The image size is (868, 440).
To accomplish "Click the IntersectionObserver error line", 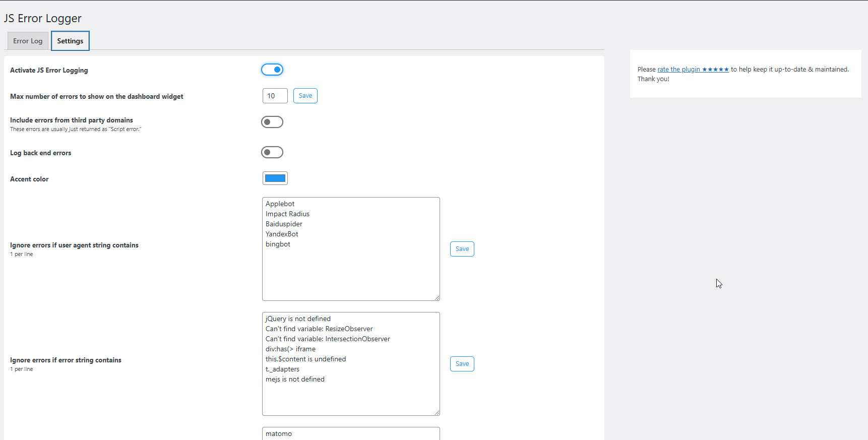I will [328, 339].
